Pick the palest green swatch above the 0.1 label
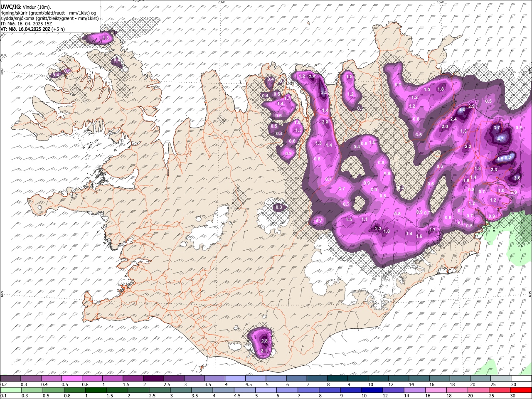Image resolution: width=532 pixels, height=399 pixels. 11,390
